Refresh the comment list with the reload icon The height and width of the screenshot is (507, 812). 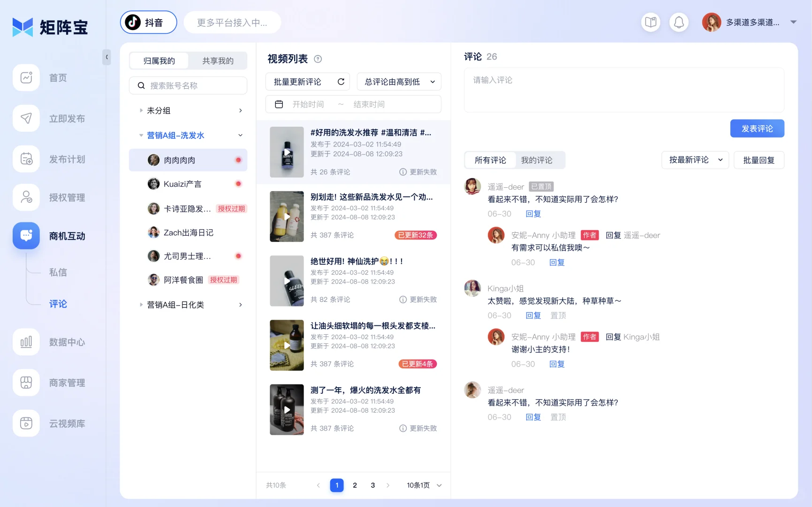pos(341,81)
